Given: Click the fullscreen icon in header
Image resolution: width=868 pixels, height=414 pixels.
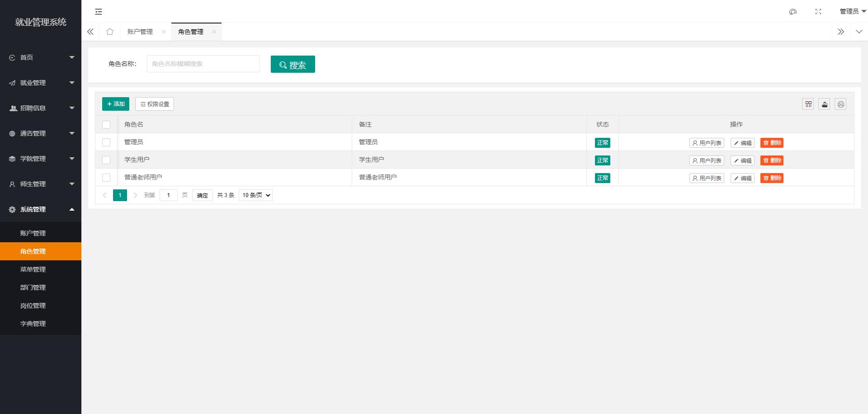Looking at the screenshot, I should 818,12.
